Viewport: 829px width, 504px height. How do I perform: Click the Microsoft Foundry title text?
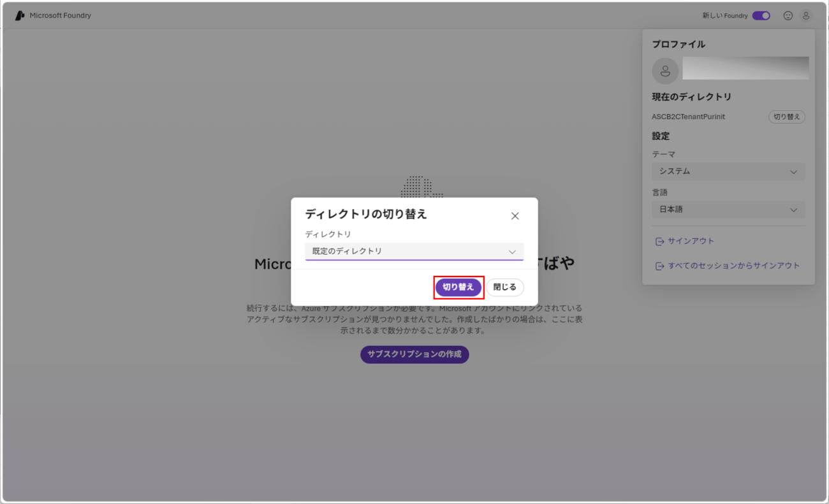point(60,15)
